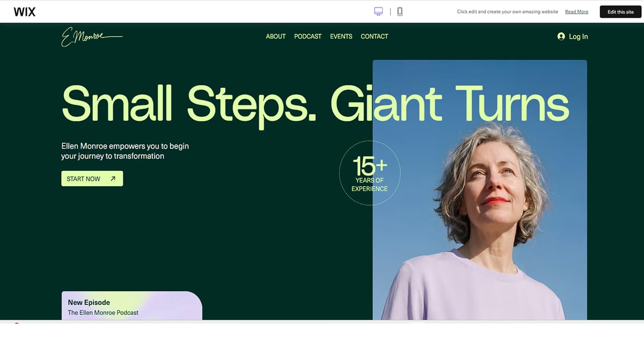Screen dimensions: 644x337
Task: Switch to mobile preview view
Action: (x=399, y=11)
